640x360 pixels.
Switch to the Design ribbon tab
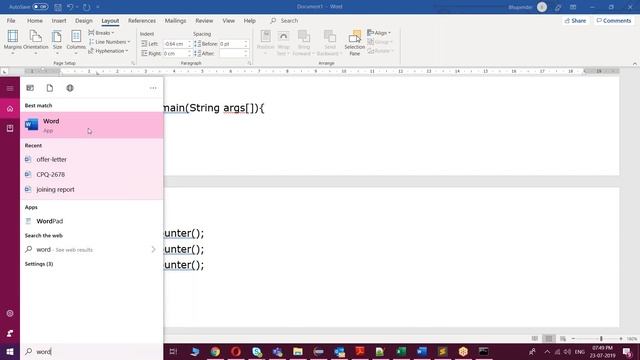click(x=84, y=20)
